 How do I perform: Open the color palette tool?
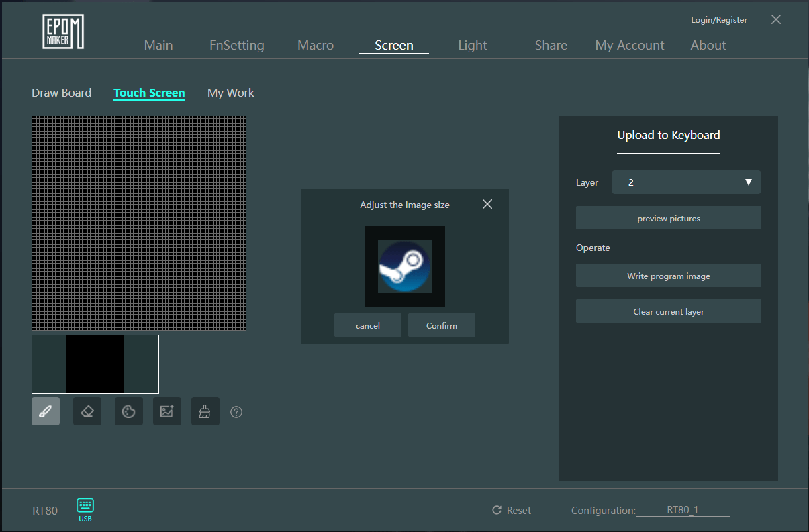[129, 411]
